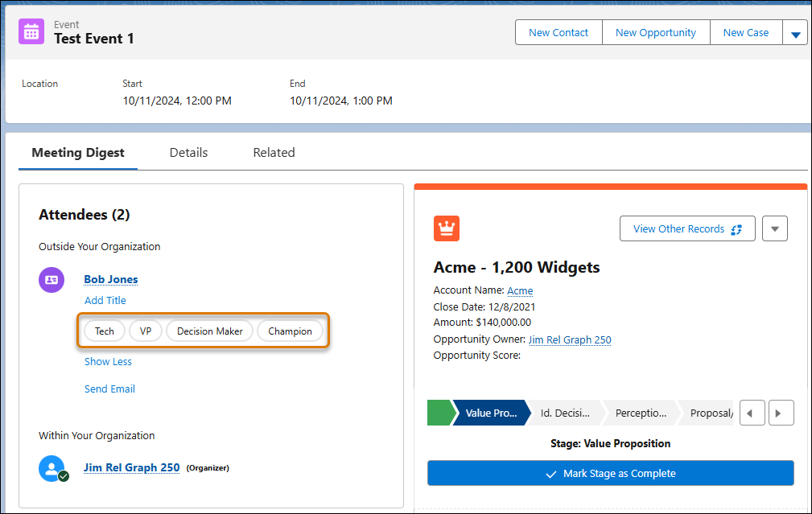The image size is (812, 514).
Task: Select the Champion tag pill
Action: pos(290,331)
